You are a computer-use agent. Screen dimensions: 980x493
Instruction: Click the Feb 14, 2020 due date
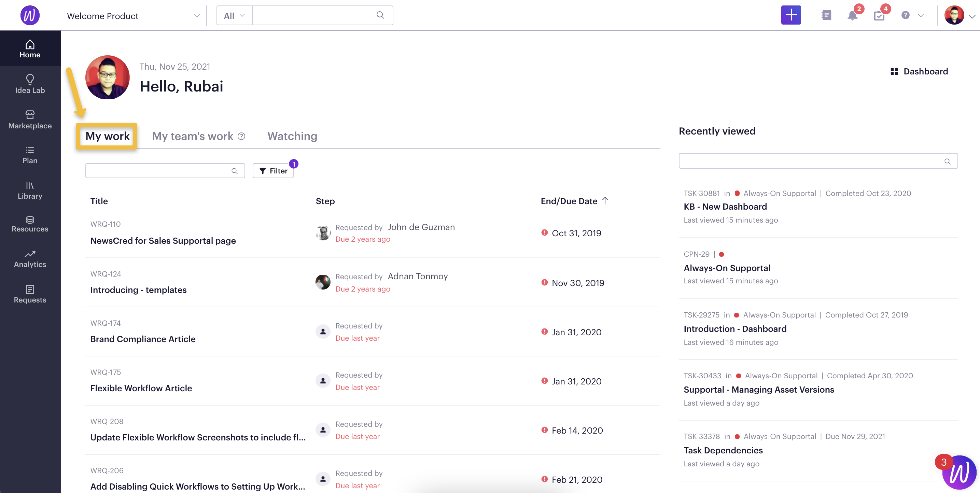coord(577,430)
